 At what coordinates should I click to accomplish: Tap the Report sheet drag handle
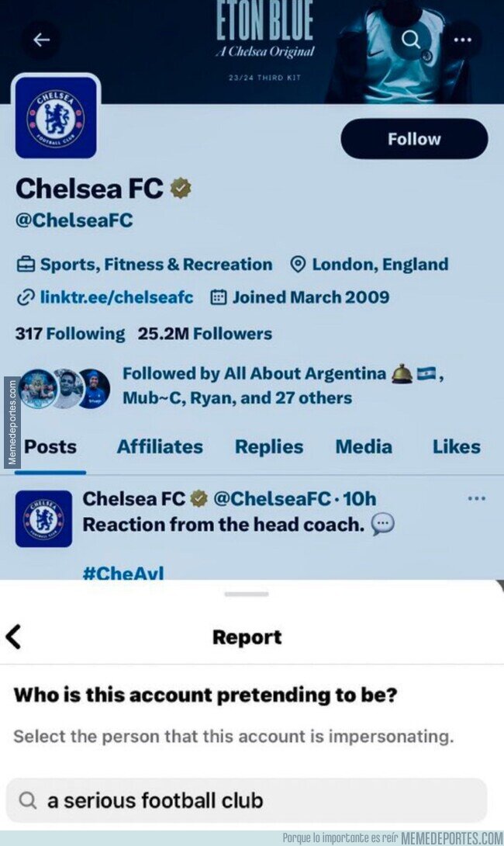coord(247,594)
